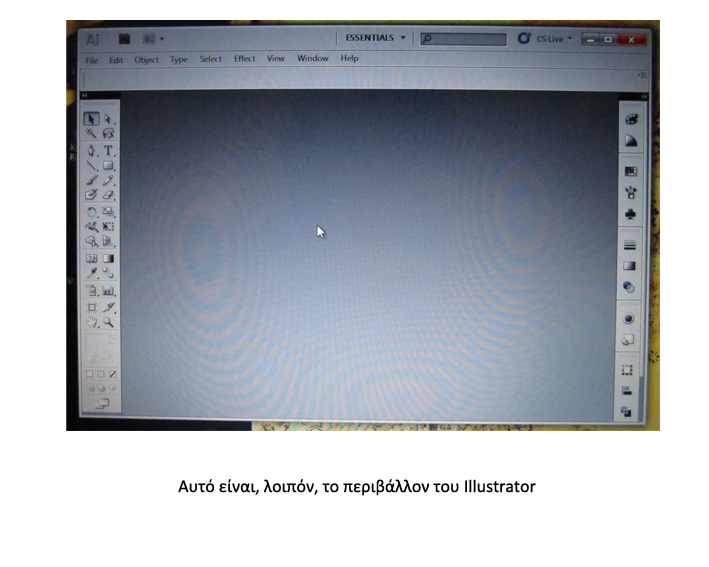The height and width of the screenshot is (567, 709).
Task: Select the Perspective Grid tool
Action: [x=108, y=241]
